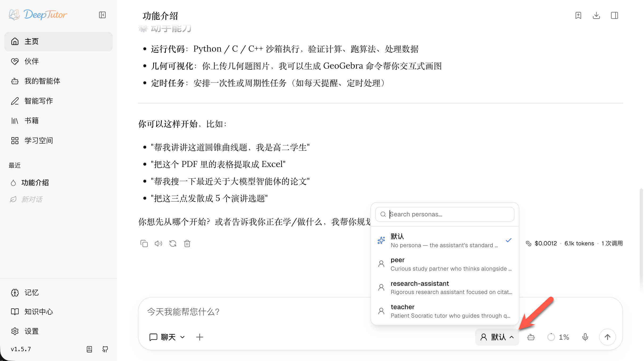
Task: Collapse the left sidebar panel
Action: (x=102, y=15)
